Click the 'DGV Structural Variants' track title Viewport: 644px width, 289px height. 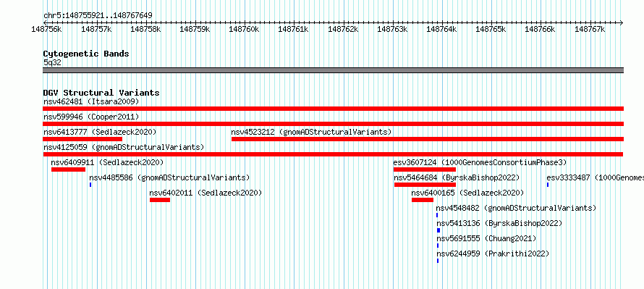[x=101, y=93]
